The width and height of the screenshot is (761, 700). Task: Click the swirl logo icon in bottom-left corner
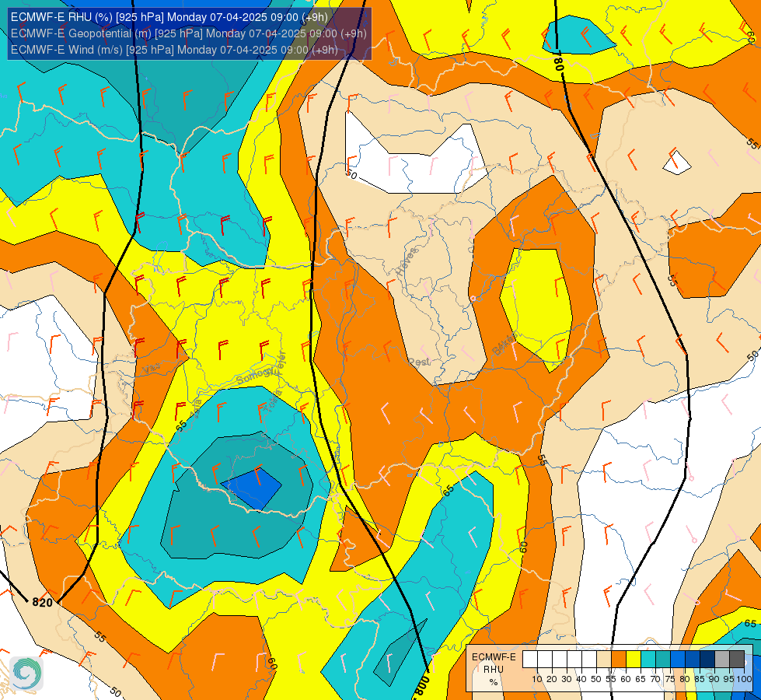click(x=26, y=673)
